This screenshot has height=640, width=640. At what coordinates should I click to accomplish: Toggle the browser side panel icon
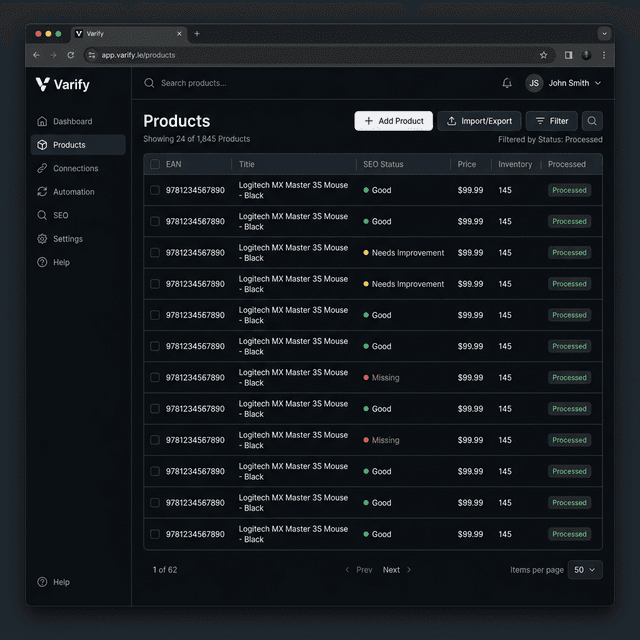(568, 55)
